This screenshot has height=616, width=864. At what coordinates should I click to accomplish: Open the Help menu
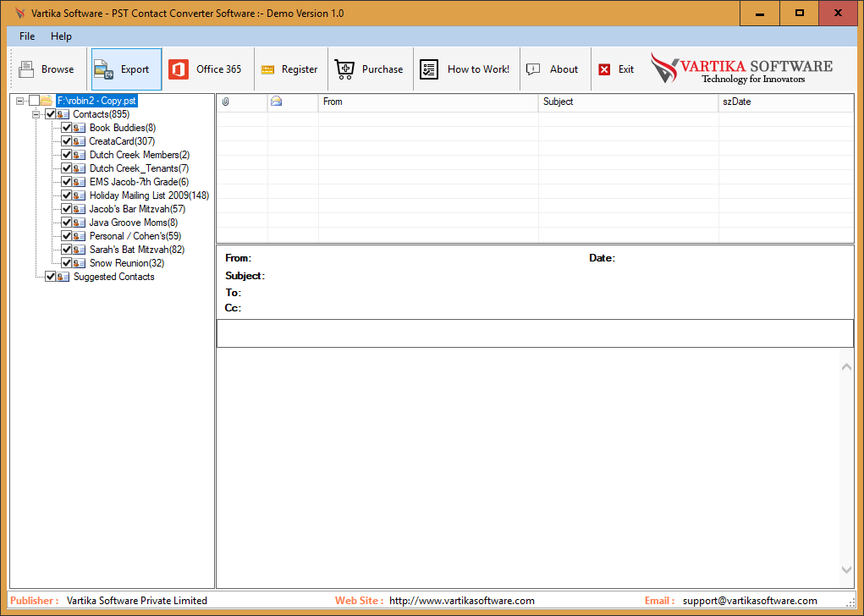61,36
